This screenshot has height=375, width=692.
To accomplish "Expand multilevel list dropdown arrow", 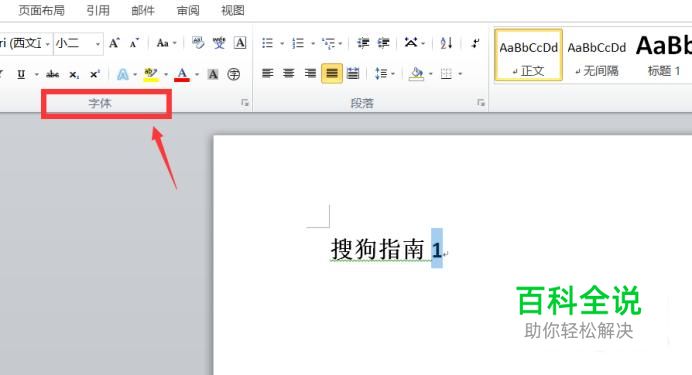I will click(340, 43).
